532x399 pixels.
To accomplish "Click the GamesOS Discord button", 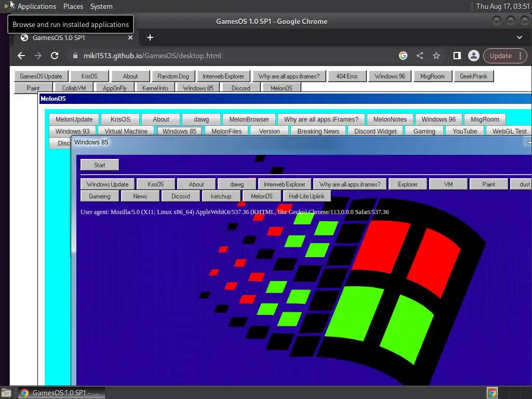I will pos(241,88).
